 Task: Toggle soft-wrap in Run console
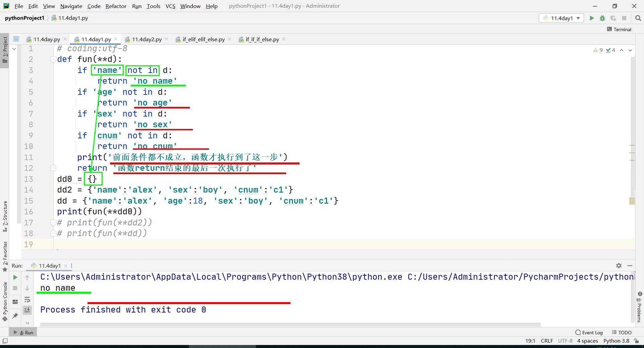[27, 299]
